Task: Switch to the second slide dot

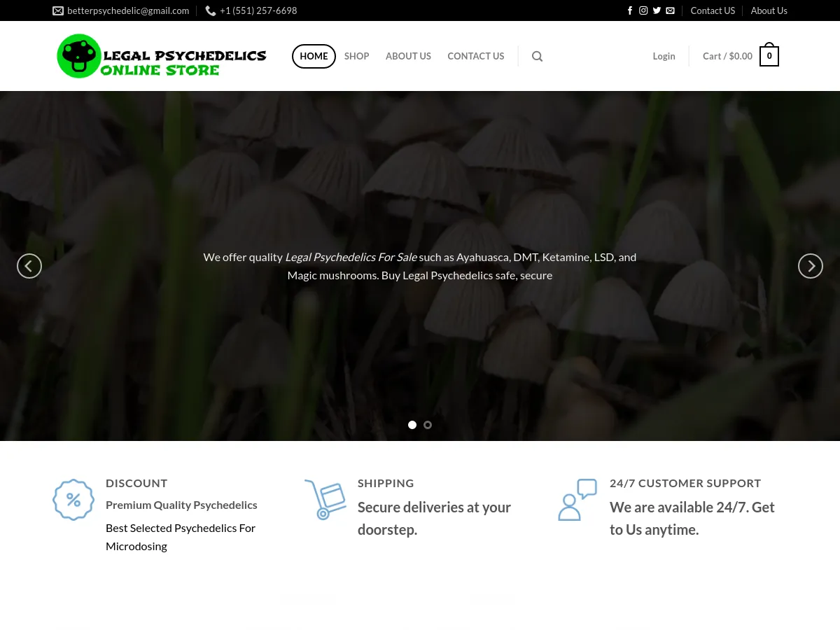Action: 428,425
